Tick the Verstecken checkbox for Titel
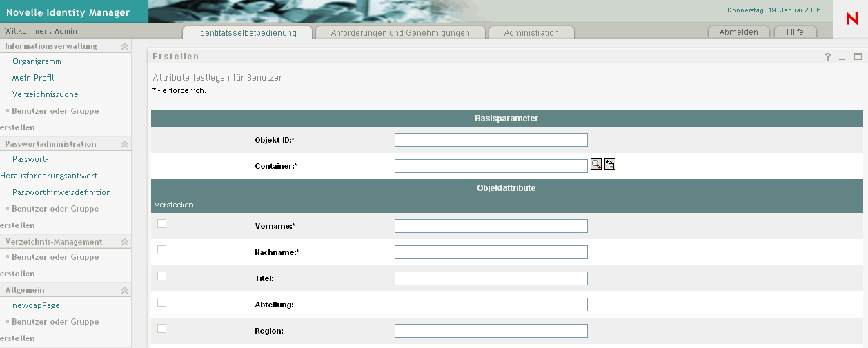The height and width of the screenshot is (348, 868). click(162, 276)
